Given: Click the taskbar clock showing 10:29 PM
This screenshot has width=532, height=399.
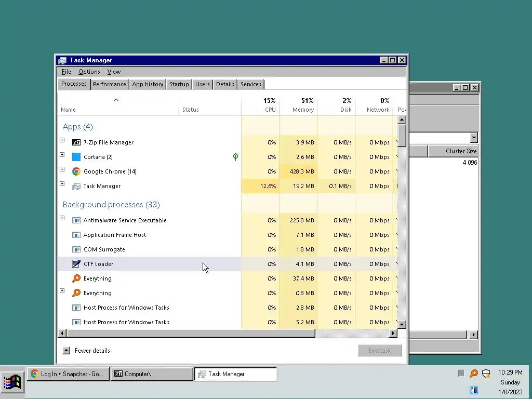Looking at the screenshot, I should coord(510,373).
